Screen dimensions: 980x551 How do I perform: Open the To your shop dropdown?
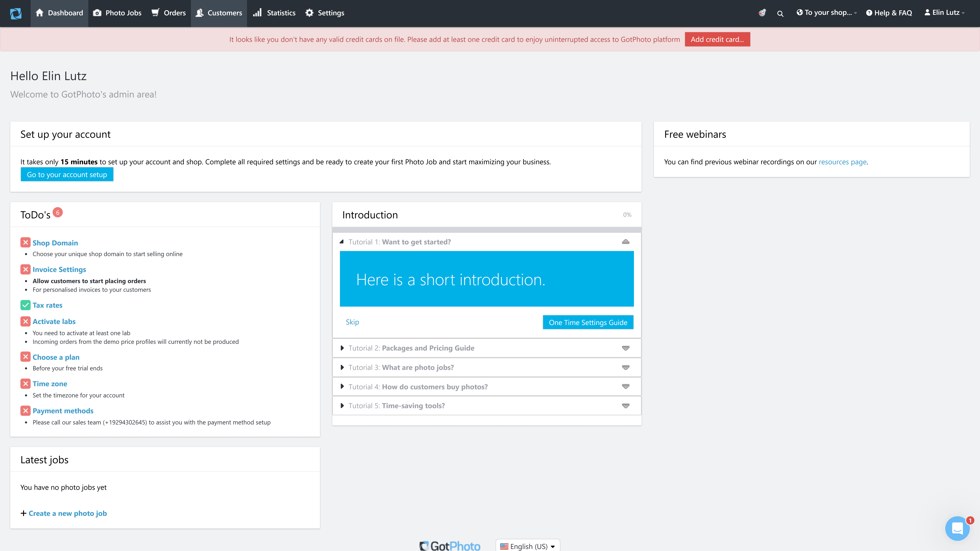pyautogui.click(x=827, y=13)
